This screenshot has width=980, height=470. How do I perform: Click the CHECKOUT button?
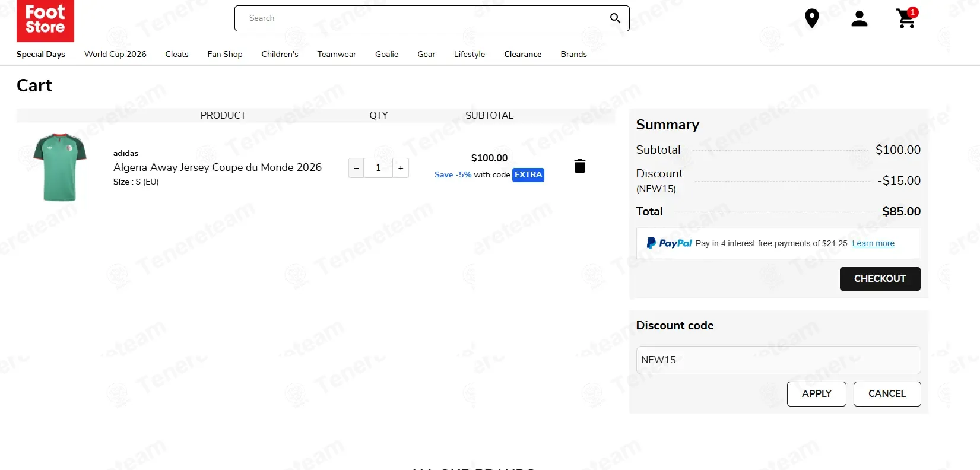tap(880, 279)
